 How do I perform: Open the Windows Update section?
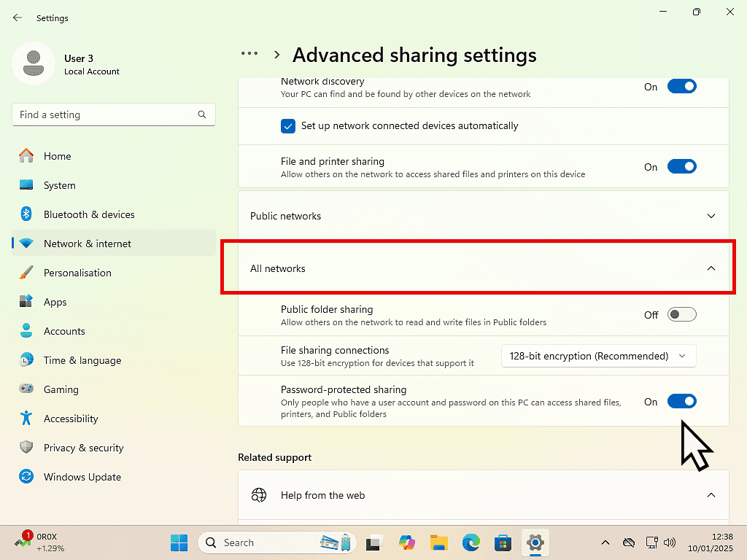tap(82, 477)
